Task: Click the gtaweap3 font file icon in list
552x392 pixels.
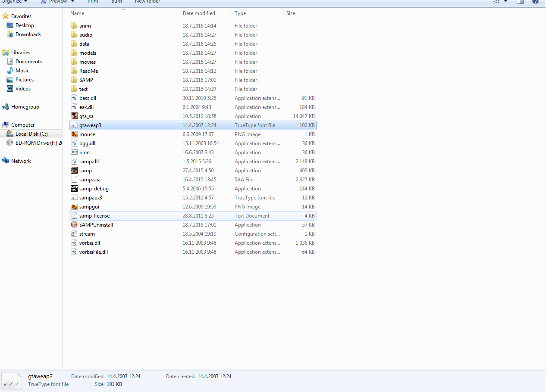Action: click(x=74, y=125)
